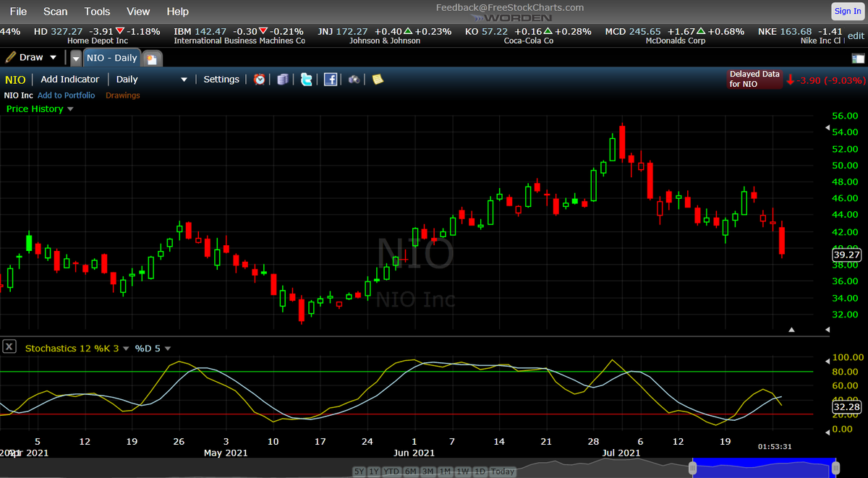
Task: Click the yellow NIO symbol label
Action: pyautogui.click(x=15, y=80)
